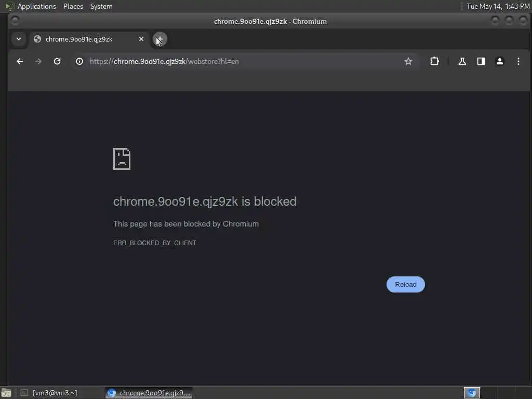Close the chrome.9oo91e.qjz9zk tab

141,39
